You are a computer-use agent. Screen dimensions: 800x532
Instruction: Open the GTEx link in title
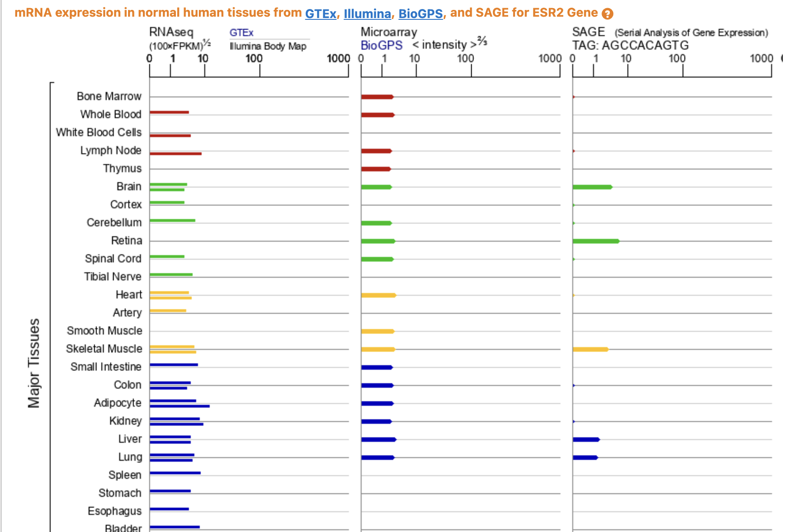pos(321,14)
